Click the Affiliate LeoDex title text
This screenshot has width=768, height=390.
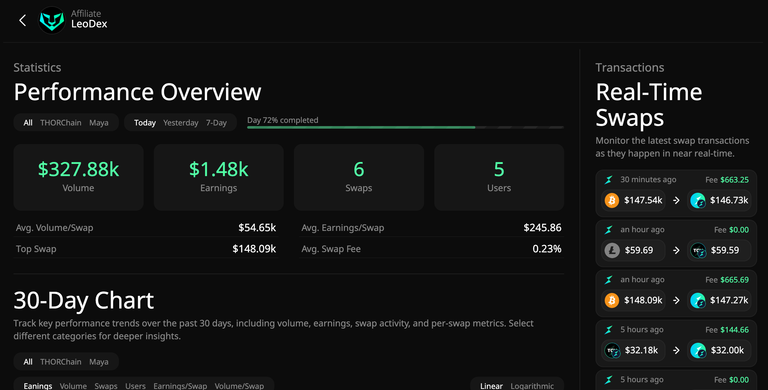(x=89, y=19)
